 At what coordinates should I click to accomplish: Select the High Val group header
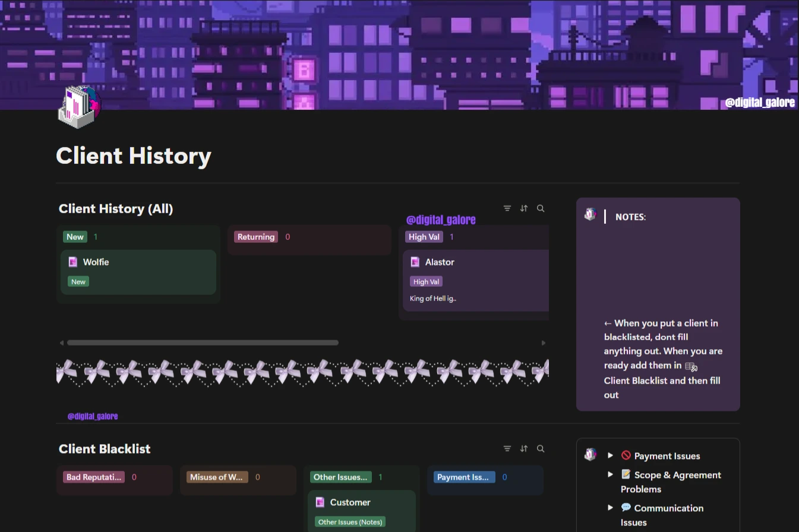(424, 236)
